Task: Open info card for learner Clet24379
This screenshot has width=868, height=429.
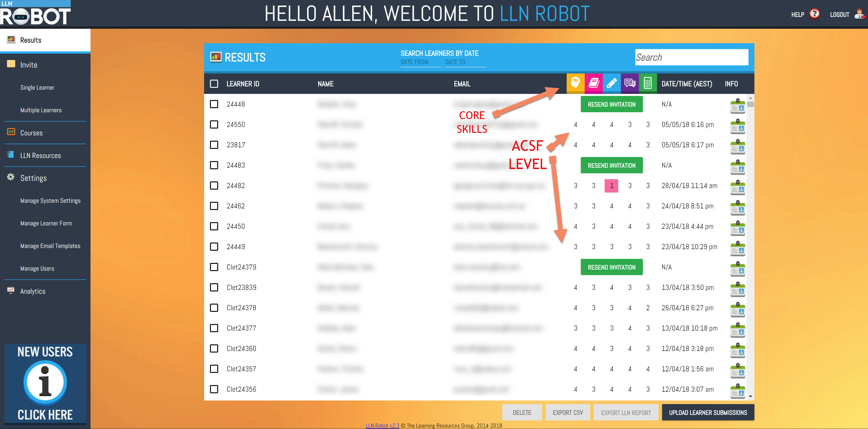Action: [x=738, y=269]
